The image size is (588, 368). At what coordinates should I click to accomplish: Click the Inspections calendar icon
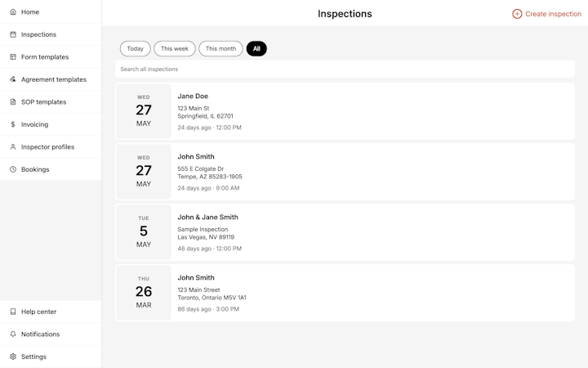click(13, 34)
